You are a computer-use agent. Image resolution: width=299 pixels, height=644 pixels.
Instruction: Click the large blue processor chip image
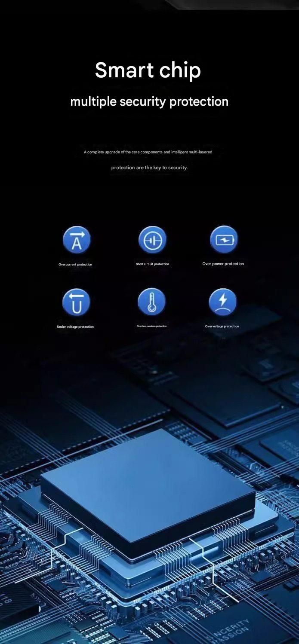pos(148,485)
